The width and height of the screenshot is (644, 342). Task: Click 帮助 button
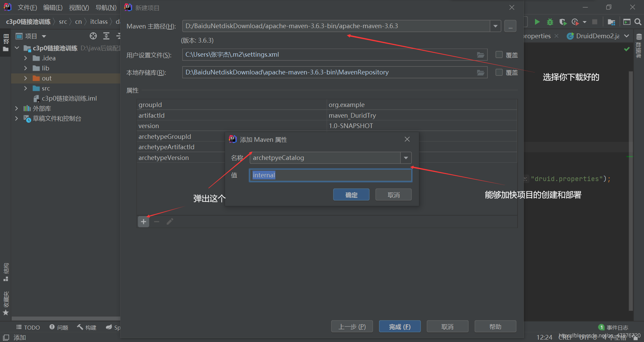pyautogui.click(x=495, y=327)
